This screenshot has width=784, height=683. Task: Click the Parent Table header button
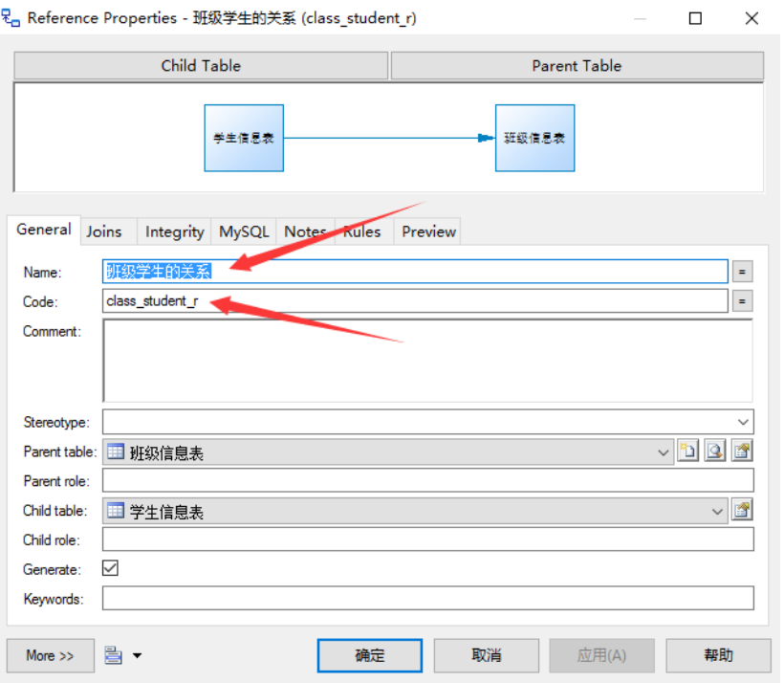pos(577,66)
